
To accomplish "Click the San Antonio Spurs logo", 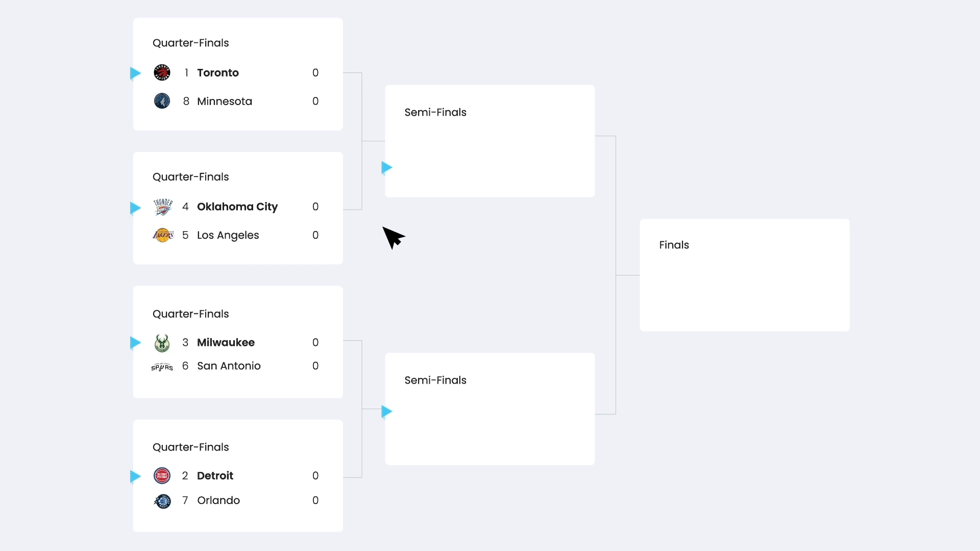I will (x=162, y=367).
